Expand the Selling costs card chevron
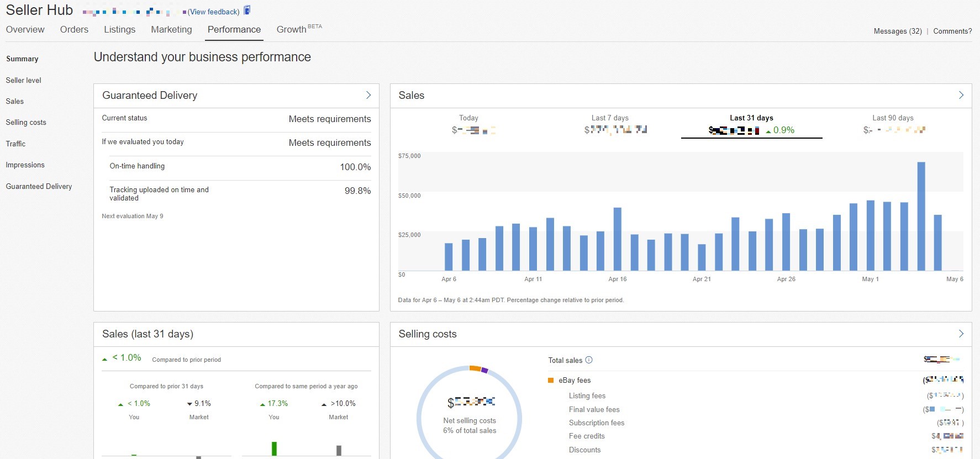The image size is (980, 459). pos(961,334)
